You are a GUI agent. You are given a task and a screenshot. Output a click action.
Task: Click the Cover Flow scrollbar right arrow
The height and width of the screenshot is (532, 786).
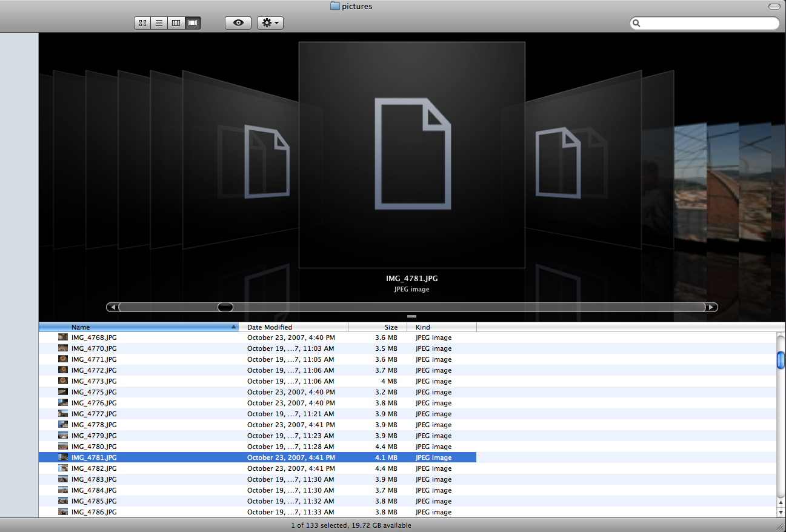point(711,307)
